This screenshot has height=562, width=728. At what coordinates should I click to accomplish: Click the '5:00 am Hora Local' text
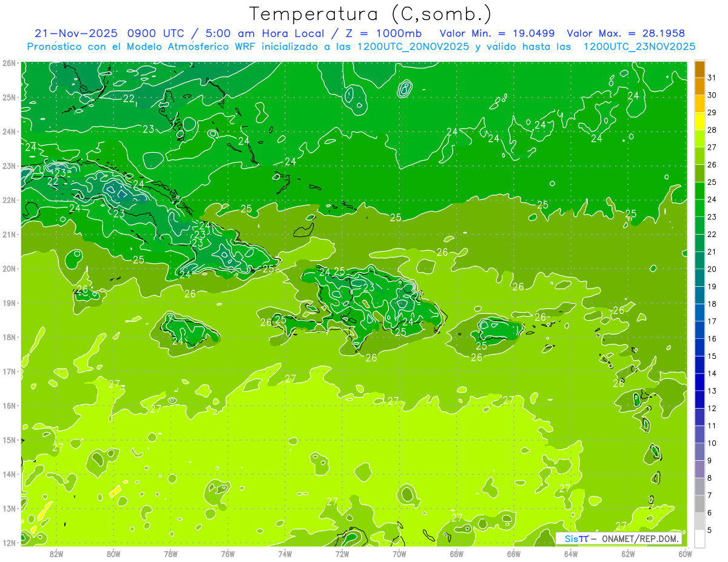(264, 33)
